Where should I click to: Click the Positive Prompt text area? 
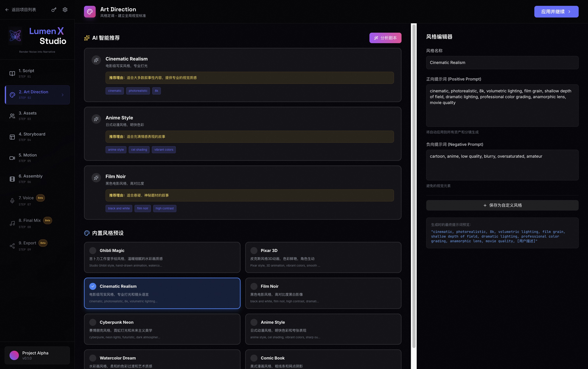tap(502, 105)
